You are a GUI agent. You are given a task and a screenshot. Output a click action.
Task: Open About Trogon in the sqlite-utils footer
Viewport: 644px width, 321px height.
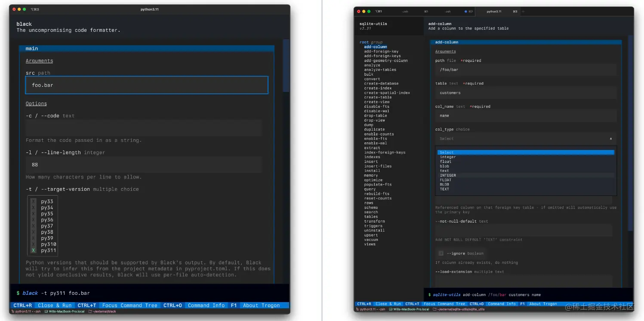click(x=543, y=304)
